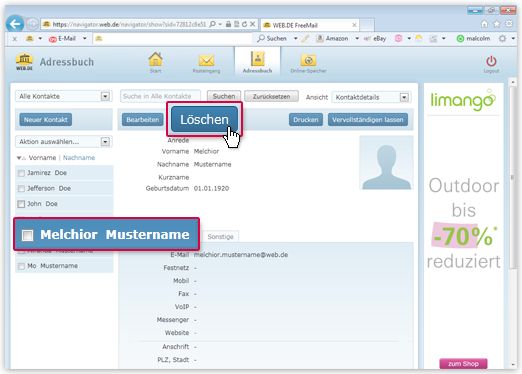Image resolution: width=522 pixels, height=374 pixels.
Task: Click the weather sun toolbar icon
Action: 419,39
